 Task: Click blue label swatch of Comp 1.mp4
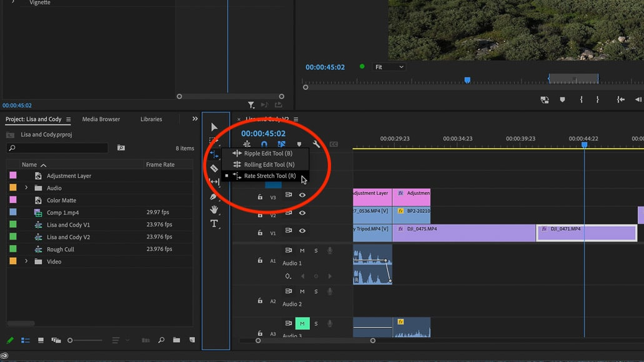[x=13, y=212]
